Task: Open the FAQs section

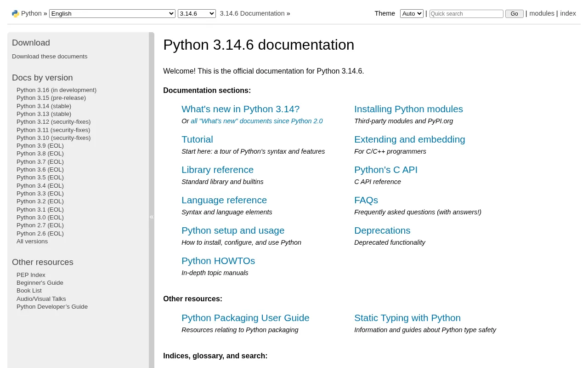Action: click(x=366, y=200)
